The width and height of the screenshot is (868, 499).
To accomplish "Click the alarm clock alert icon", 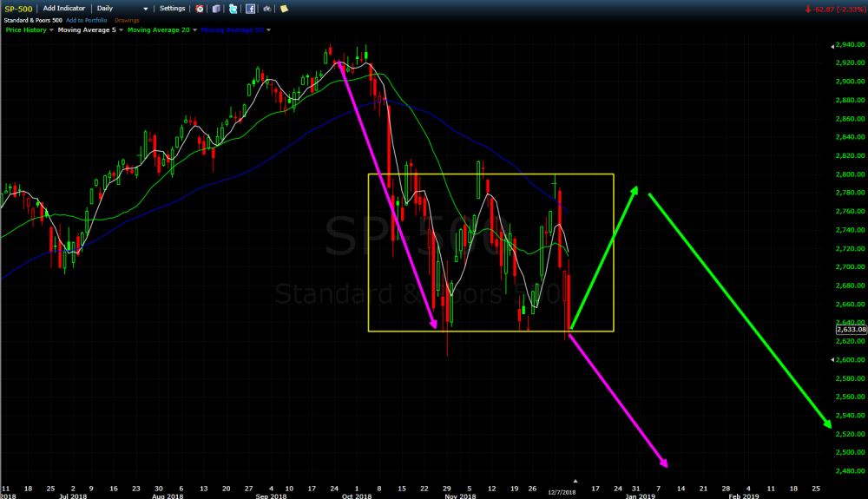I will point(200,8).
